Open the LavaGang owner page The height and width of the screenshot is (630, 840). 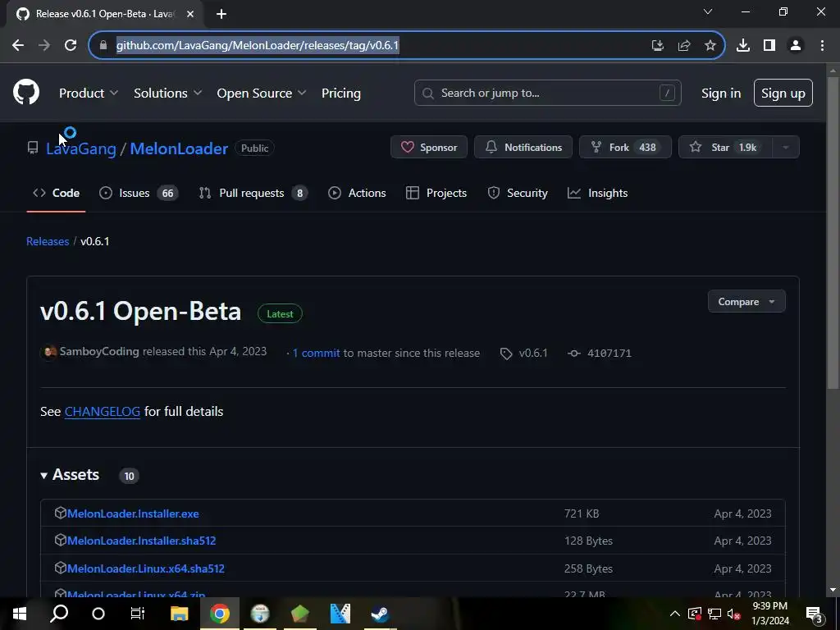point(81,148)
